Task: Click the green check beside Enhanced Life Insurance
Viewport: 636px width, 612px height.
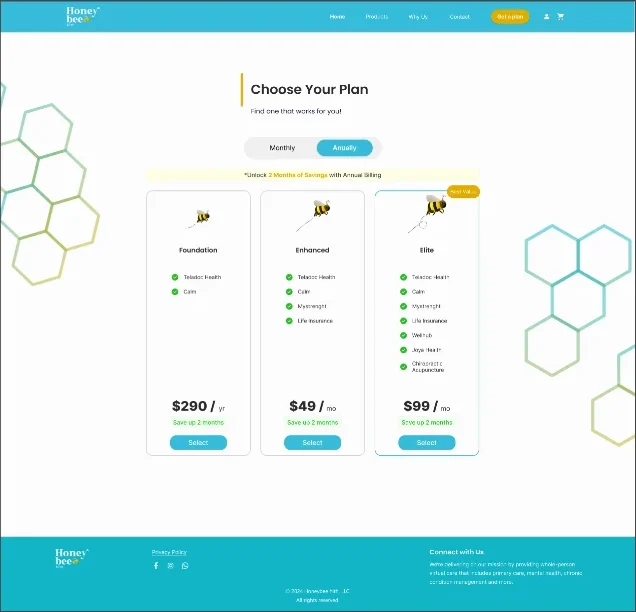Action: coord(289,321)
